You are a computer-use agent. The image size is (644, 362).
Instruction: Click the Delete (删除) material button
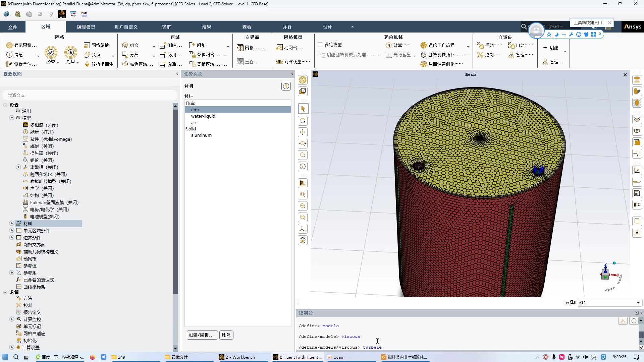[226, 335]
